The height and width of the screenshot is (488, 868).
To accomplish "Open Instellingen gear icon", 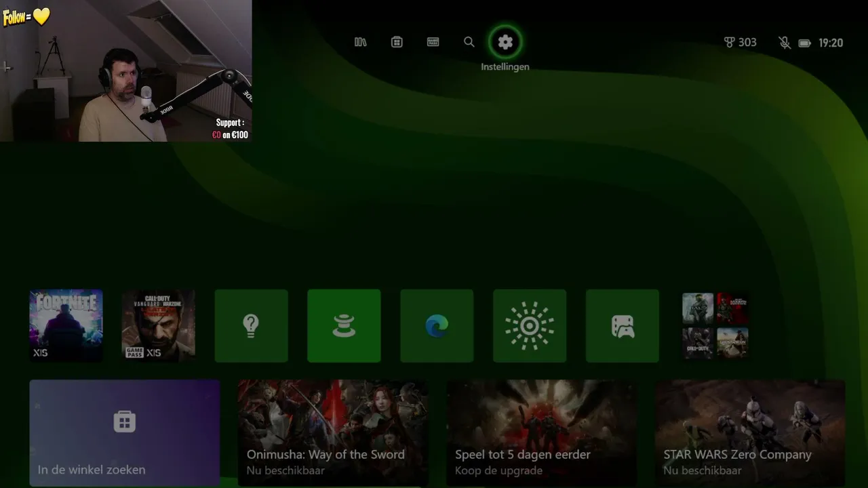I will [x=505, y=42].
